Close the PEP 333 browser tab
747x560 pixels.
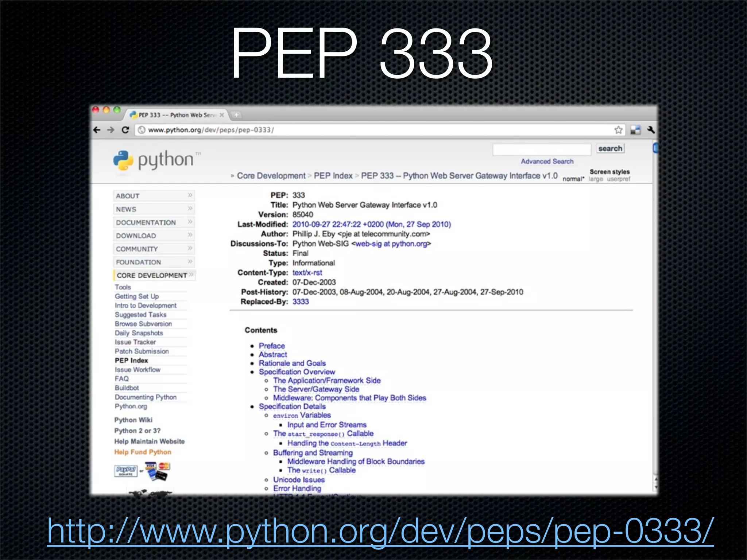point(222,115)
